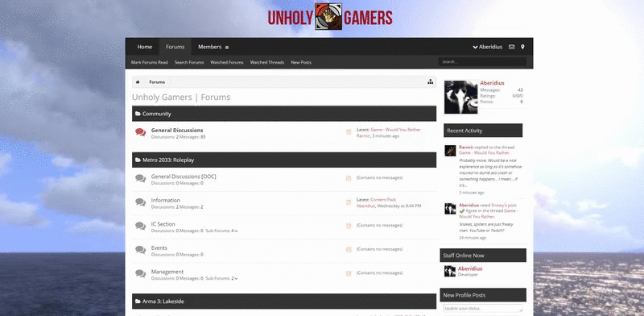Click the General Discussions unread chat icon
Viewport: 644px width, 316px height.
point(140,132)
